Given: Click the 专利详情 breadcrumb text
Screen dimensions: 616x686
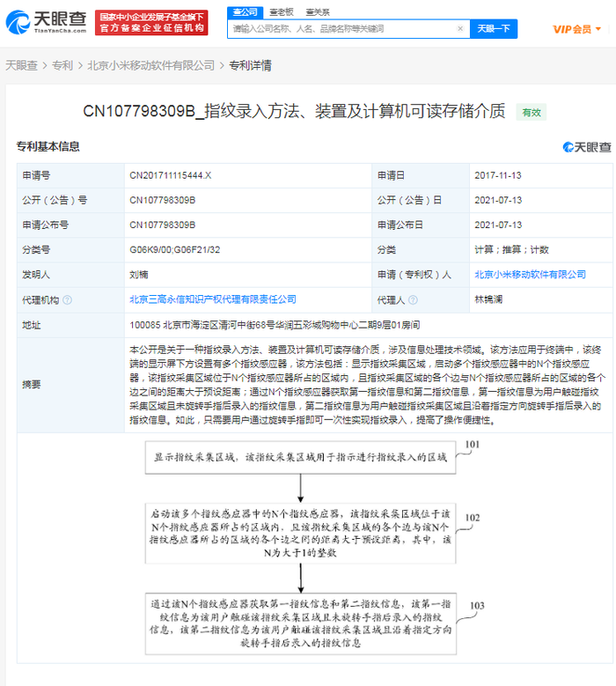Looking at the screenshot, I should [x=251, y=66].
